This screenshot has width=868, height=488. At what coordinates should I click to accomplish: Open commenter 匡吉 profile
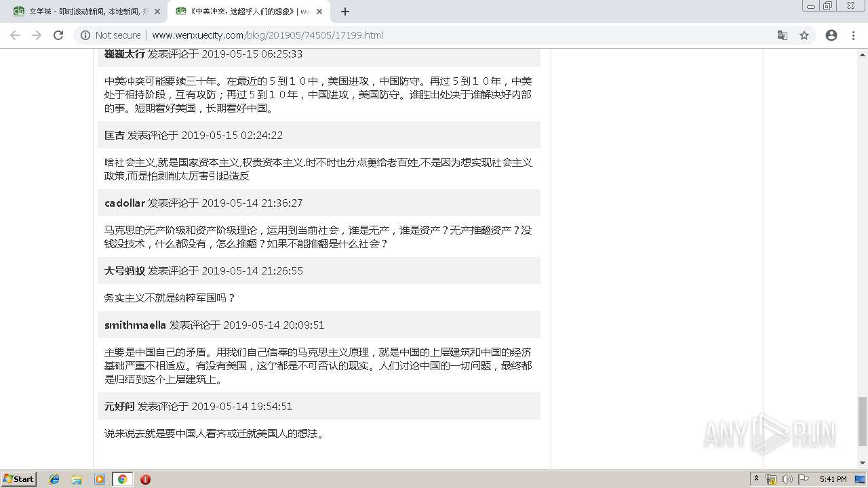coord(115,135)
